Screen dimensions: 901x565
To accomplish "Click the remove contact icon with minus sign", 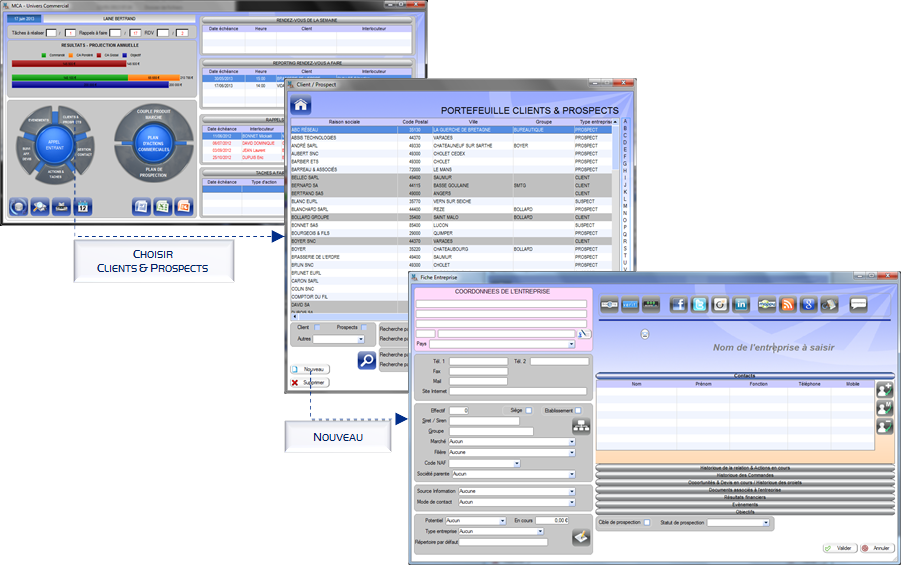I will pyautogui.click(x=884, y=426).
